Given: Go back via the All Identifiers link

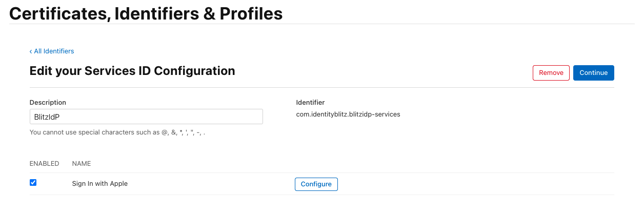Looking at the screenshot, I should tap(54, 51).
